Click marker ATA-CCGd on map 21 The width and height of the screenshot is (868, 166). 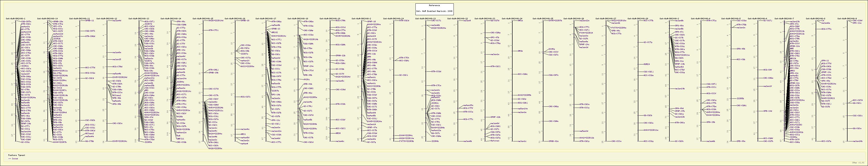[436, 71]
